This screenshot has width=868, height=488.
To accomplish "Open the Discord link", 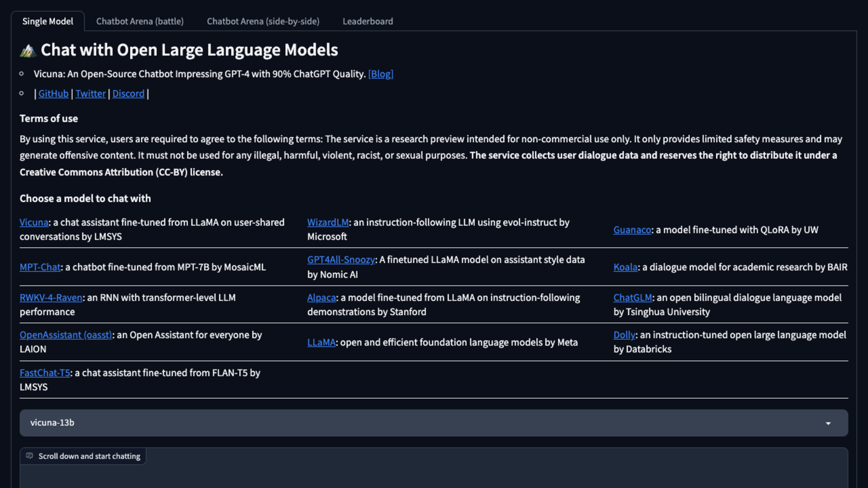I will [x=128, y=93].
